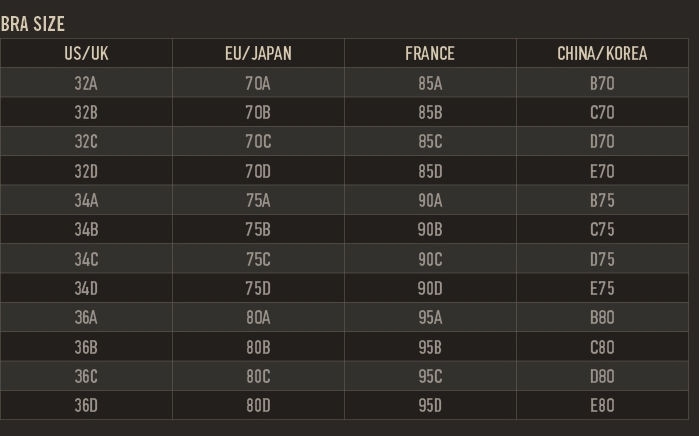Select the 90C France cell
The width and height of the screenshot is (699, 436).
point(430,259)
